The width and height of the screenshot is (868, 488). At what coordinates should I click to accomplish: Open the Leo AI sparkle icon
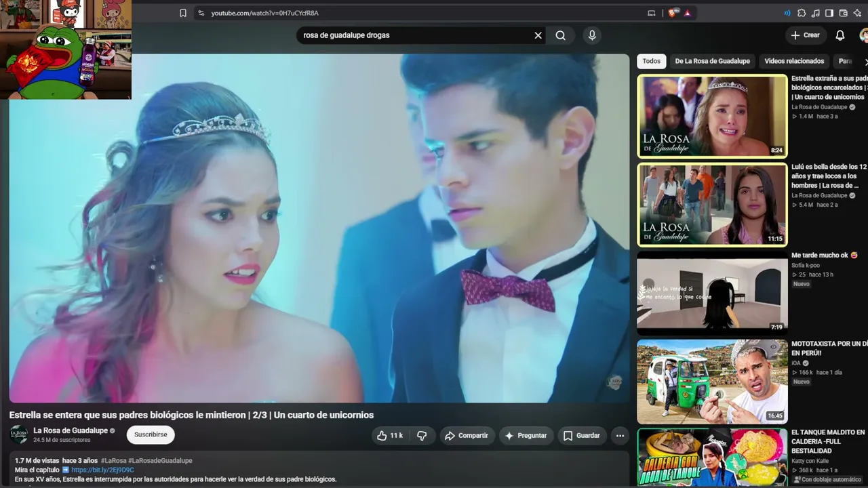[858, 13]
